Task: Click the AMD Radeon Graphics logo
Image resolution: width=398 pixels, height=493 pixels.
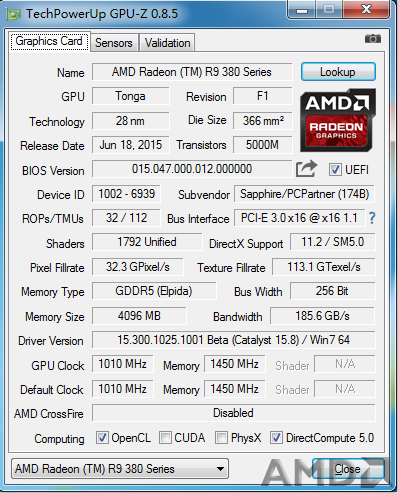Action: tap(338, 120)
